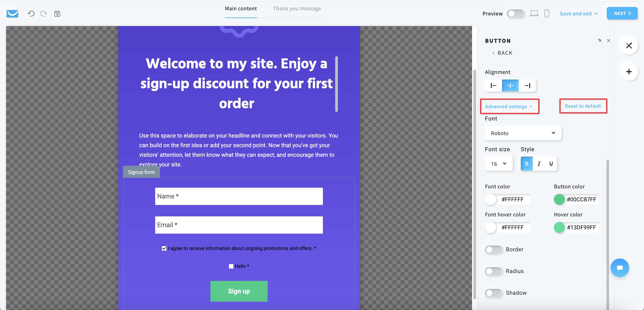Viewport: 644px width, 310px height.
Task: Click the redo icon
Action: tap(43, 13)
